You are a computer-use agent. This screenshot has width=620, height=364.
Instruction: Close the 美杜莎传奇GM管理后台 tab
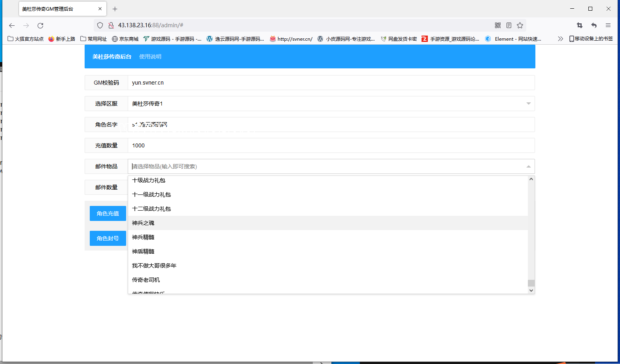point(100,9)
